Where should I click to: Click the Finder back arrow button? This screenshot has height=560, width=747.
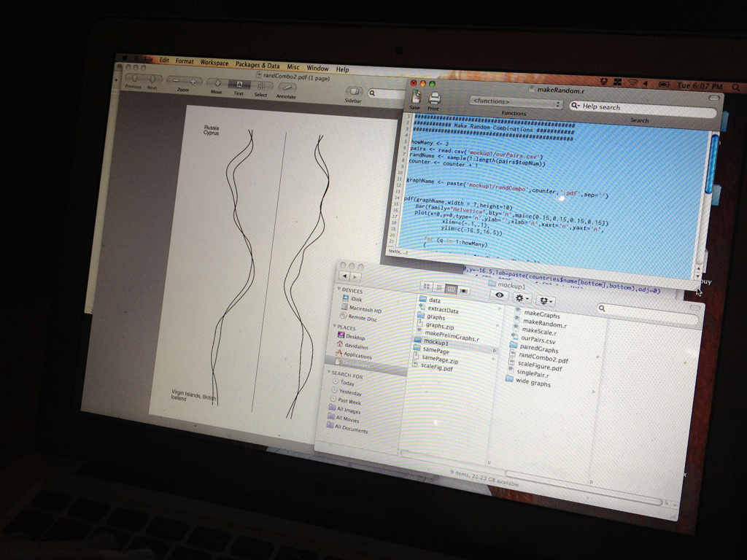click(346, 276)
